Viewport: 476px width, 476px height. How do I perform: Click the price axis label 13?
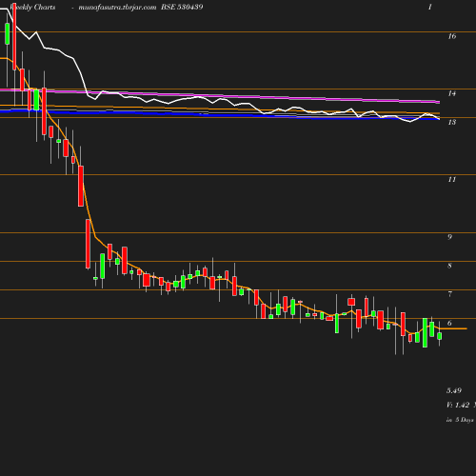coord(452,122)
